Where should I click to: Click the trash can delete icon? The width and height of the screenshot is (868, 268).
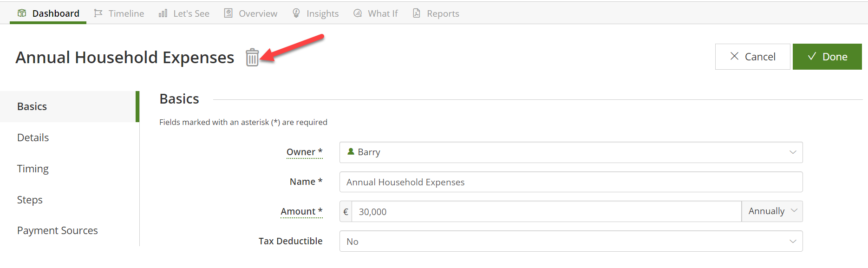(x=252, y=57)
